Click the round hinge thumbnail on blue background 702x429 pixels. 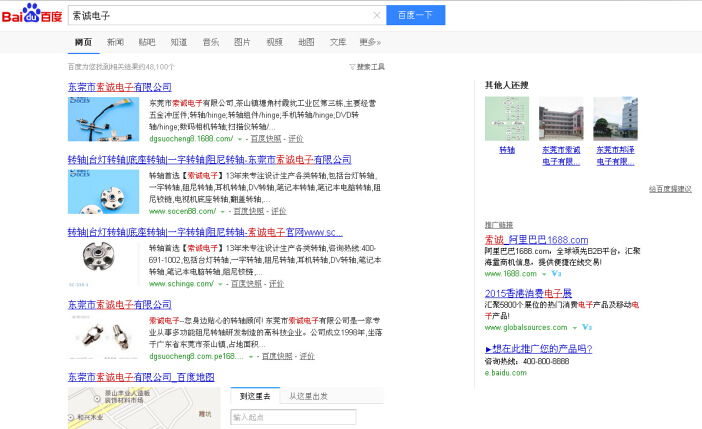pos(103,192)
